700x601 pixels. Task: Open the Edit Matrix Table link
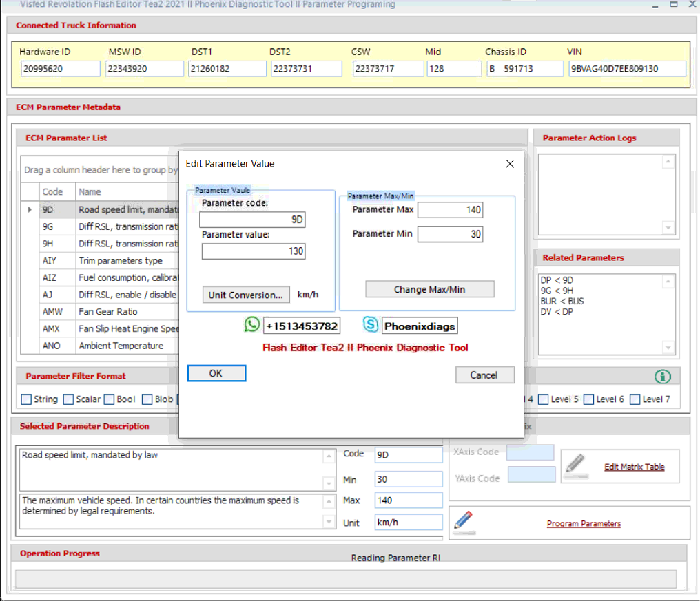click(x=635, y=467)
